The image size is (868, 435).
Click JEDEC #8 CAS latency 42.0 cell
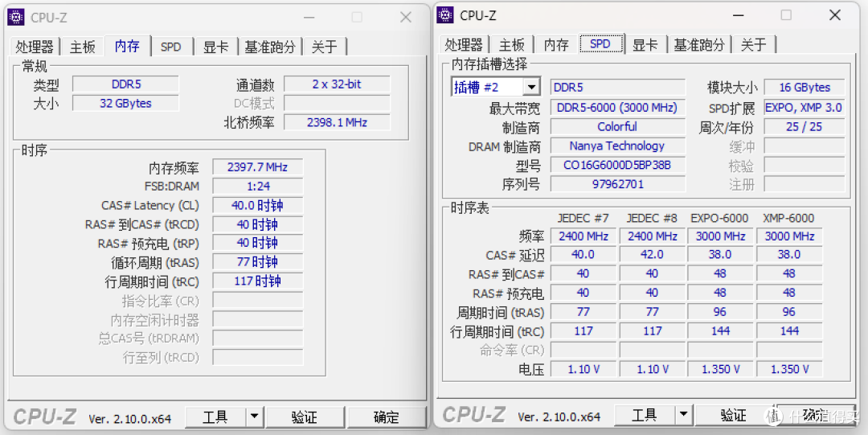pyautogui.click(x=652, y=254)
